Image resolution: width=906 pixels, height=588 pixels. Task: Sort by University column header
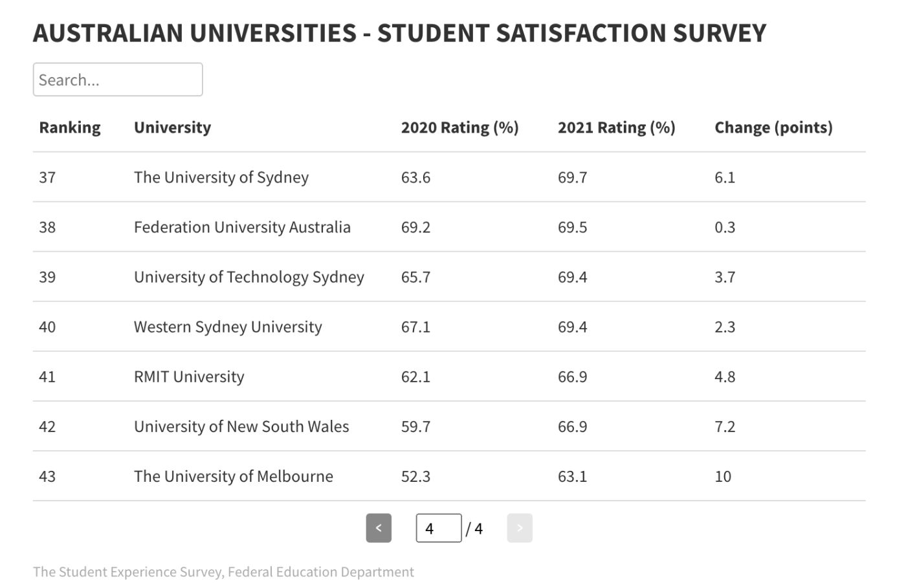click(172, 127)
